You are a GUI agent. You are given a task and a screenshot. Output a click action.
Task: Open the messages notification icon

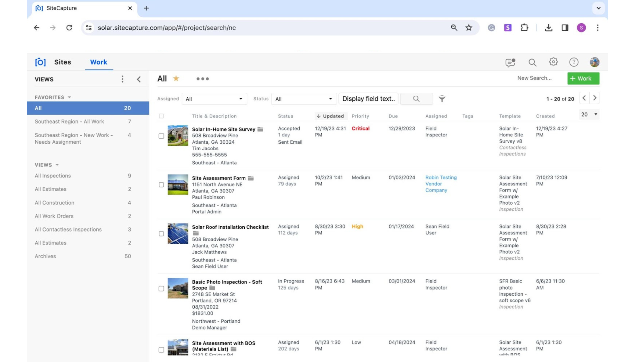tap(510, 62)
